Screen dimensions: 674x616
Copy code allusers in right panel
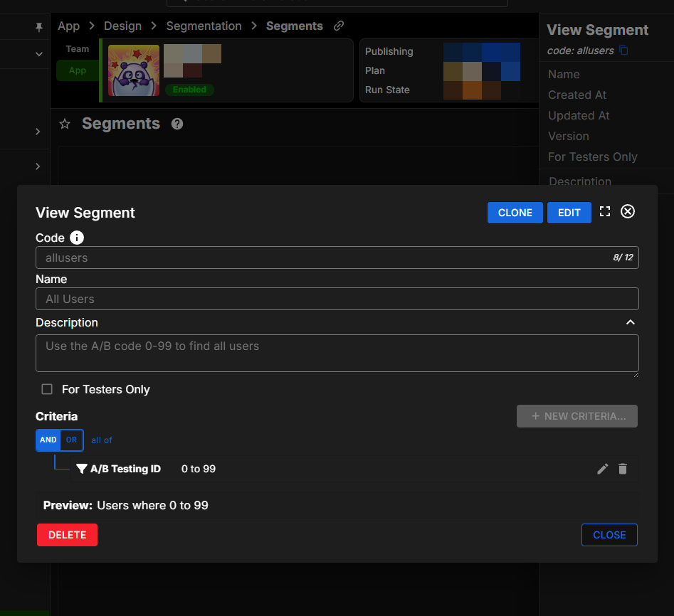[623, 51]
